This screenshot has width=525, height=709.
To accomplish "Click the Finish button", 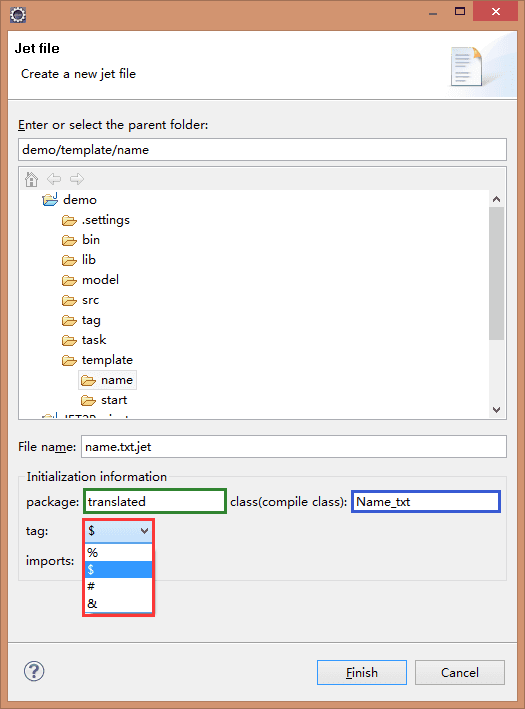I will pyautogui.click(x=362, y=672).
